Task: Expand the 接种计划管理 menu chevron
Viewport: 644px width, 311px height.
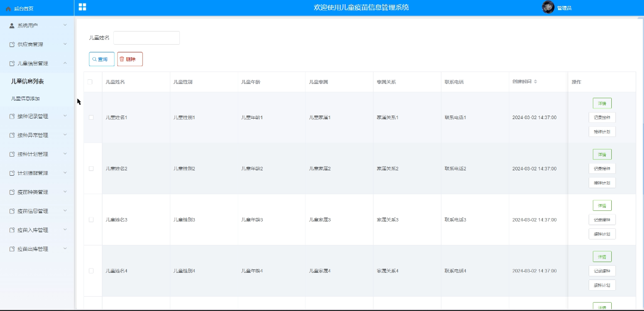Action: pos(65,154)
